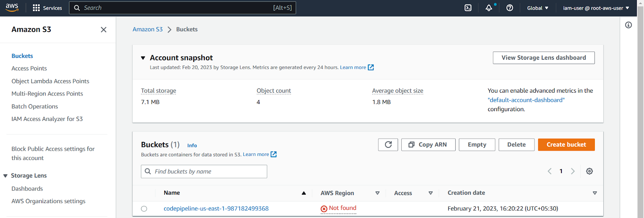The width and height of the screenshot is (644, 218).
Task: Open Block Public Access settings for this account
Action: pos(53,154)
